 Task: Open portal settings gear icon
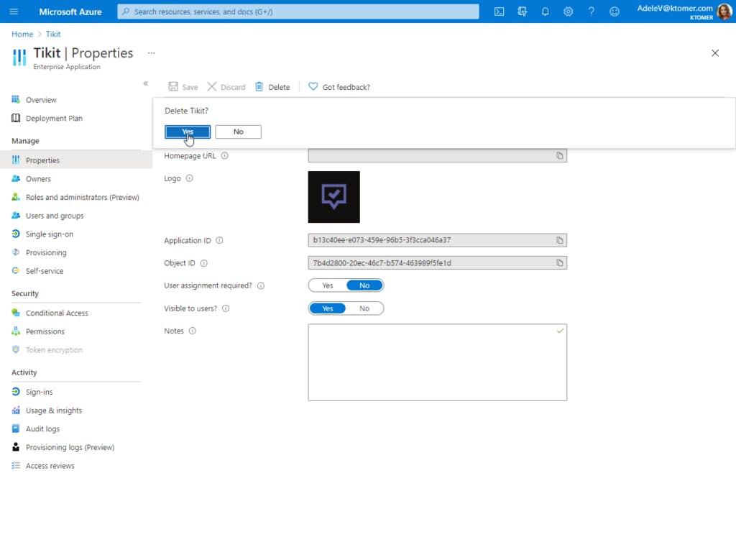point(568,12)
